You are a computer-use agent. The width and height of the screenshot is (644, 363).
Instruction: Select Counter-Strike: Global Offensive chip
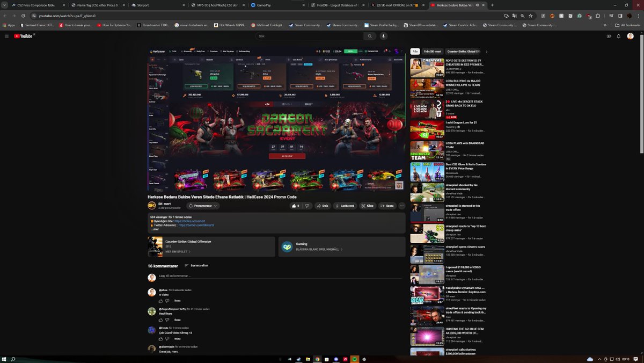(464, 52)
